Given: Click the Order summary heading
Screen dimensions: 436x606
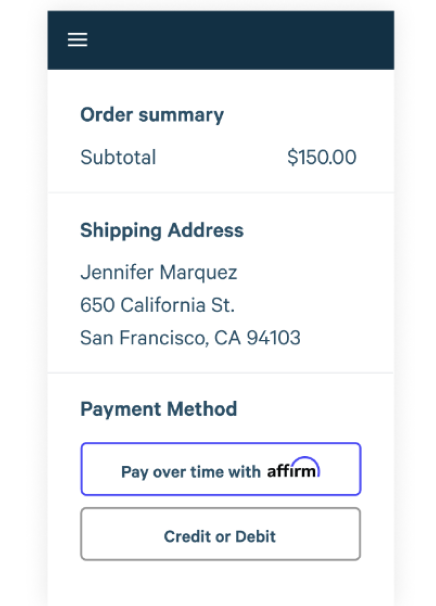Looking at the screenshot, I should pyautogui.click(x=152, y=115).
